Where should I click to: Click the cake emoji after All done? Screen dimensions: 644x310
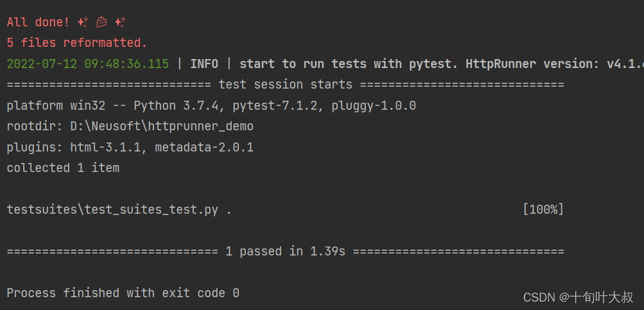(x=101, y=22)
